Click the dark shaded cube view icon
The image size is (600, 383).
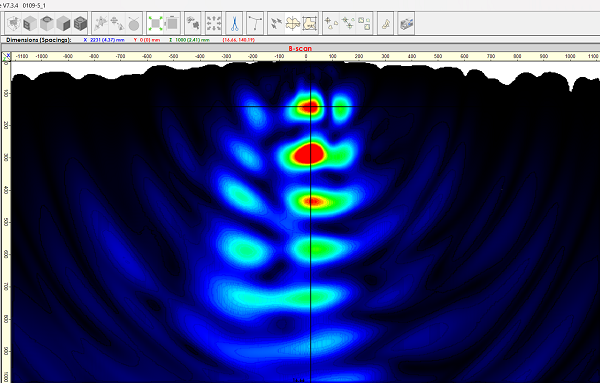point(80,24)
